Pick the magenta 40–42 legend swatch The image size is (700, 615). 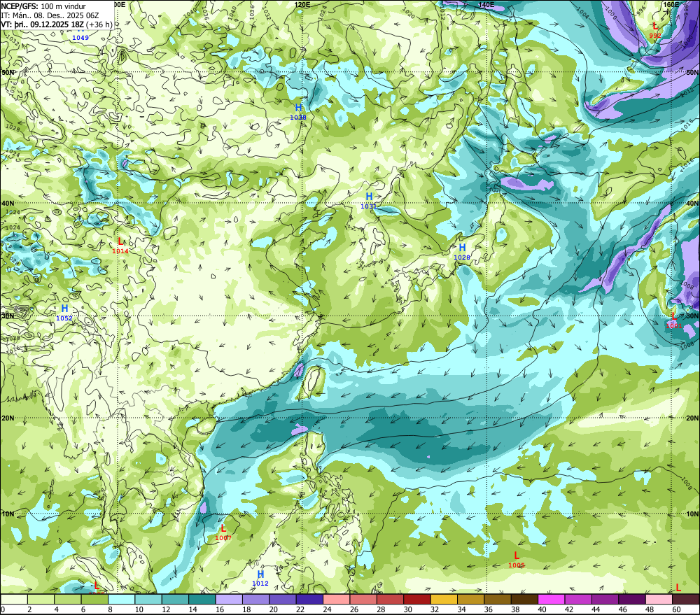pyautogui.click(x=552, y=599)
